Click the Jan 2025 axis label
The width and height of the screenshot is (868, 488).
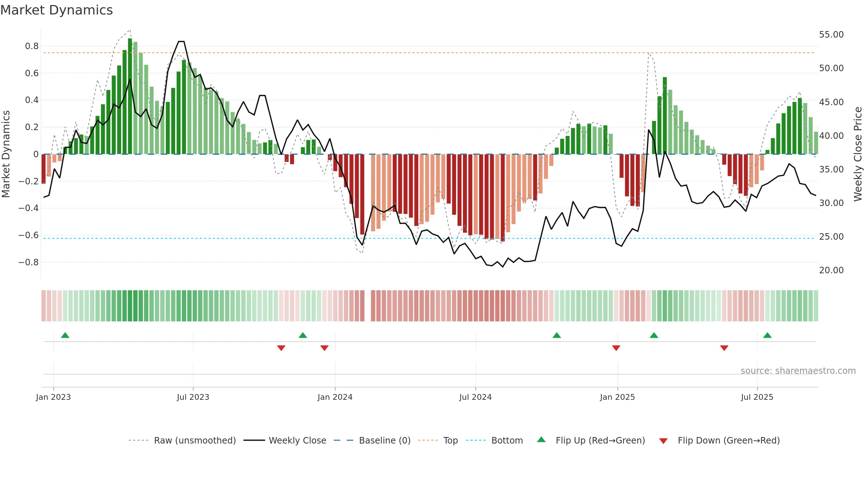tap(618, 397)
